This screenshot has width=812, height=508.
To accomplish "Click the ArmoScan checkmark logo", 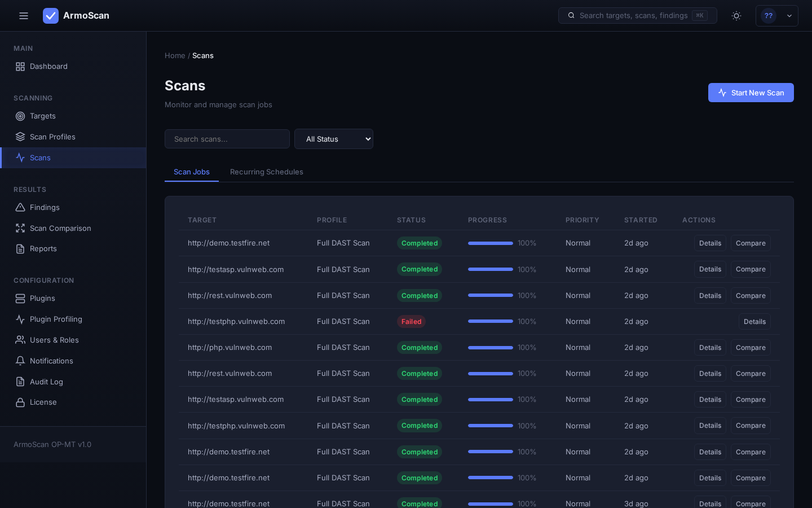I will (x=51, y=16).
